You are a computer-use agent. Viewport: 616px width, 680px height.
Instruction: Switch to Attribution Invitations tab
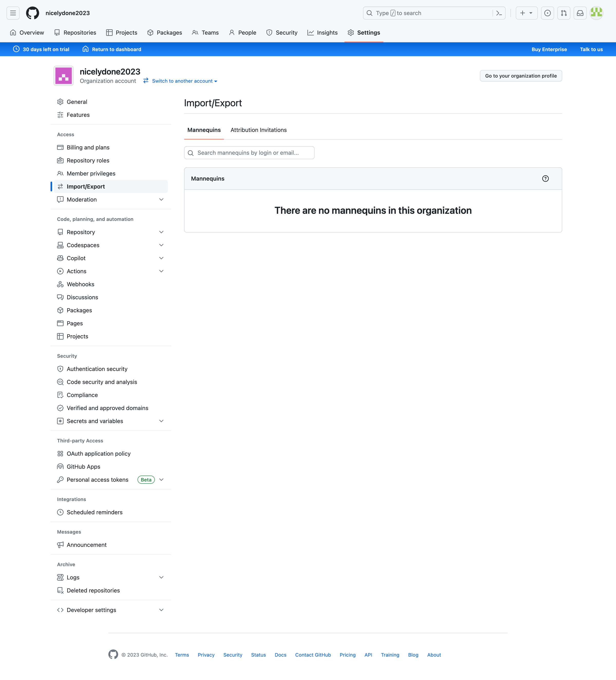258,130
